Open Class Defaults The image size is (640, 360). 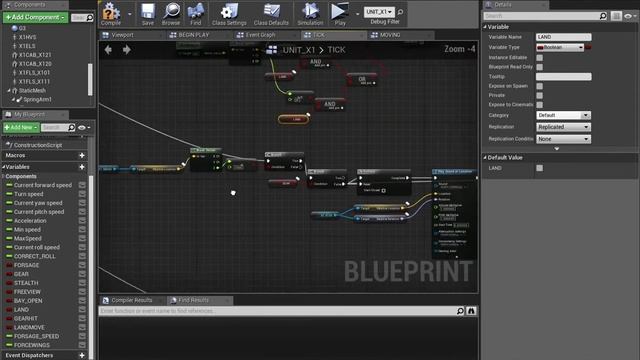point(271,13)
